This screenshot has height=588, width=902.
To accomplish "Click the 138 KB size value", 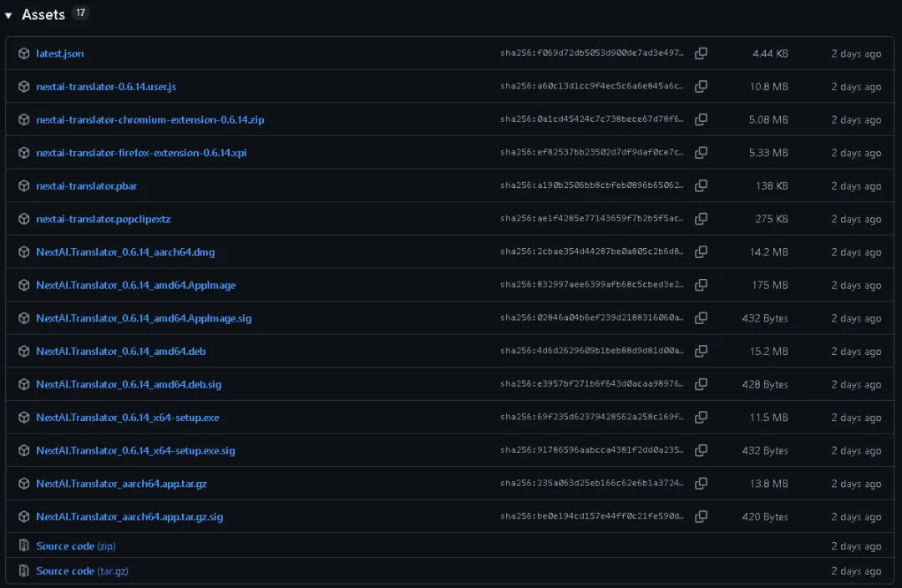I will 772,185.
